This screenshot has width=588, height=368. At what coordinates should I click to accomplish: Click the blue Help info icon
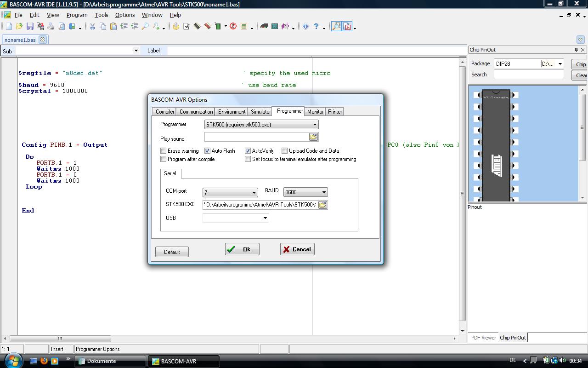coord(305,27)
